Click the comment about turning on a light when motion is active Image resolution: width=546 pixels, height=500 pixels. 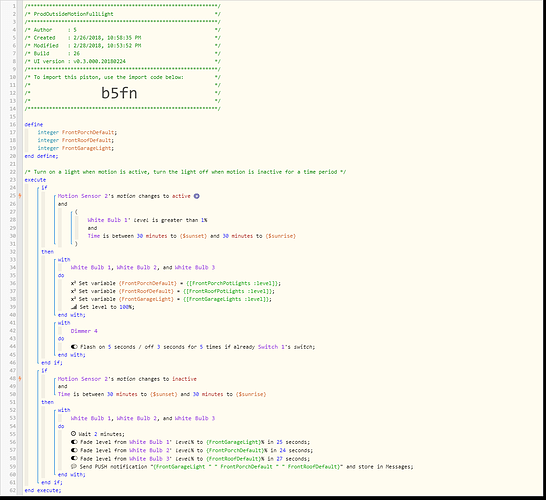click(x=185, y=172)
